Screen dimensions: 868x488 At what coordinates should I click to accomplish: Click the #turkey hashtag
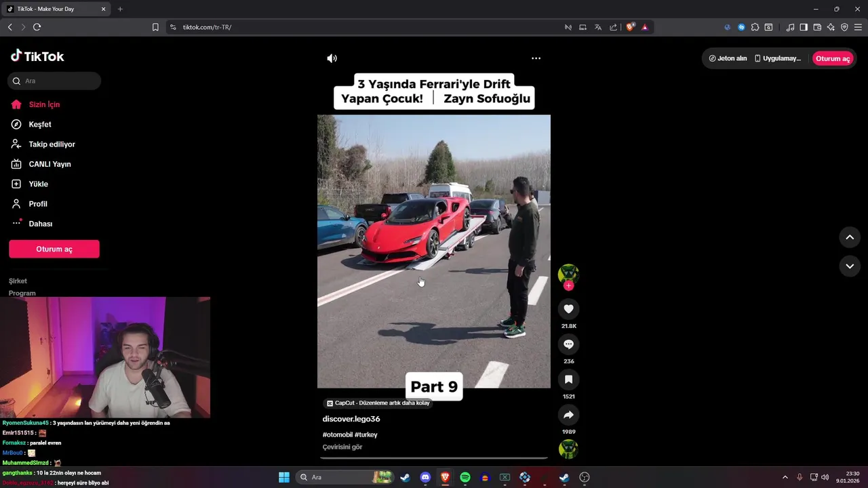pos(366,434)
